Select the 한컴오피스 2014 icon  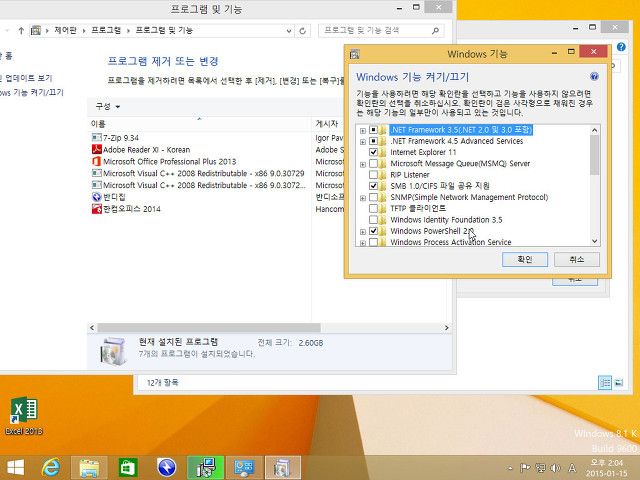(96, 209)
